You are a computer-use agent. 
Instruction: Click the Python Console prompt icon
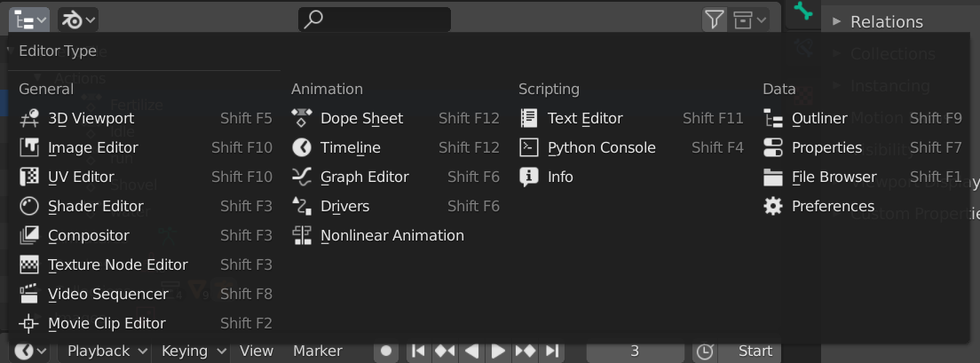(x=529, y=147)
